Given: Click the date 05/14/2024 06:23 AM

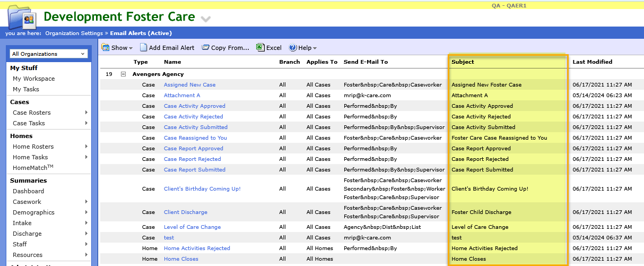Looking at the screenshot, I should pyautogui.click(x=602, y=96).
